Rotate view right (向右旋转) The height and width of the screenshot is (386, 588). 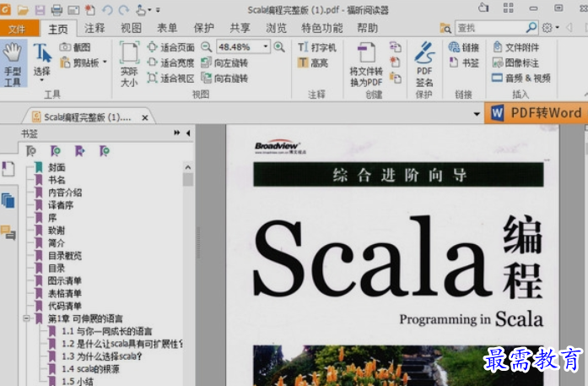[x=224, y=78]
